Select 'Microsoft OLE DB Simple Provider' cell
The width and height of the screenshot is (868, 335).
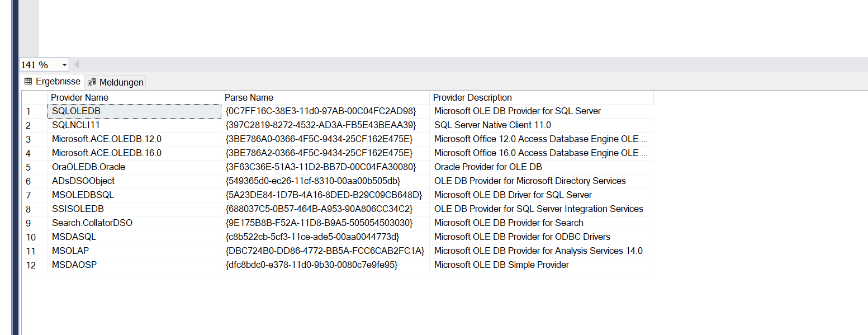click(541, 265)
